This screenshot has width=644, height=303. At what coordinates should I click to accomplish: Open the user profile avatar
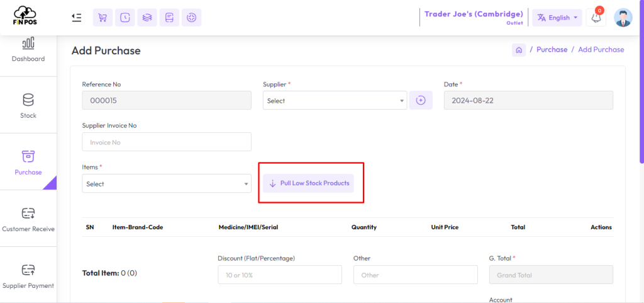coord(623,18)
